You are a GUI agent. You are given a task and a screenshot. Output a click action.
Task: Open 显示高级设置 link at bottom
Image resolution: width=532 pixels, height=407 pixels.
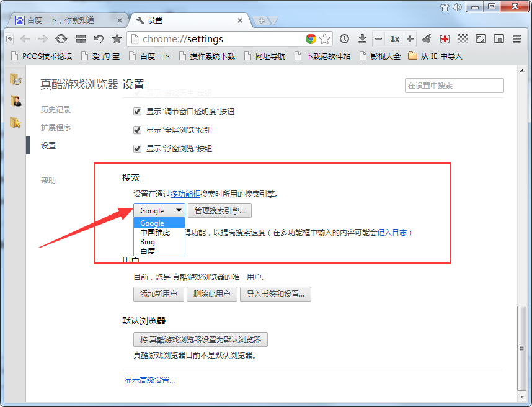[x=149, y=379]
